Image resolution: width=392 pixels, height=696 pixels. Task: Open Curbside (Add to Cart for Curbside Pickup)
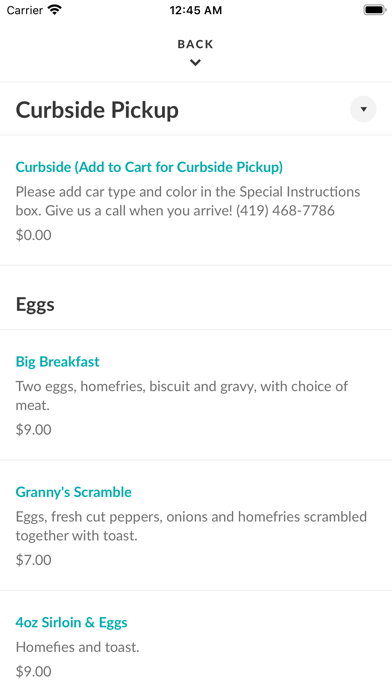point(149,167)
